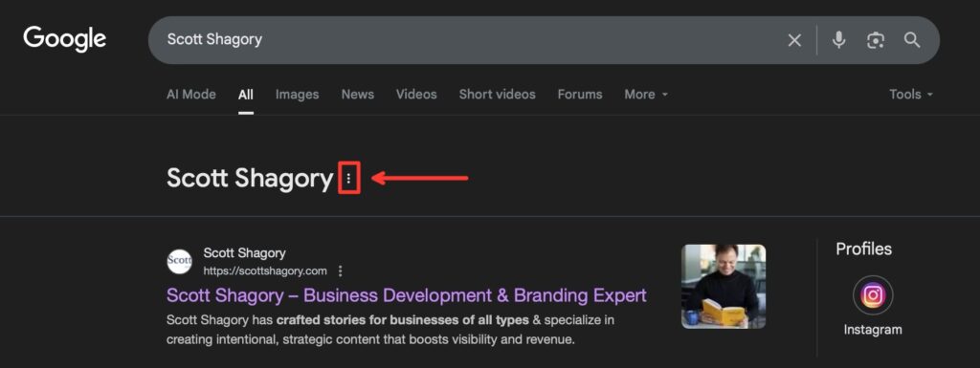Click the Instagram label under Profiles
This screenshot has height=368, width=980.
pyautogui.click(x=873, y=330)
